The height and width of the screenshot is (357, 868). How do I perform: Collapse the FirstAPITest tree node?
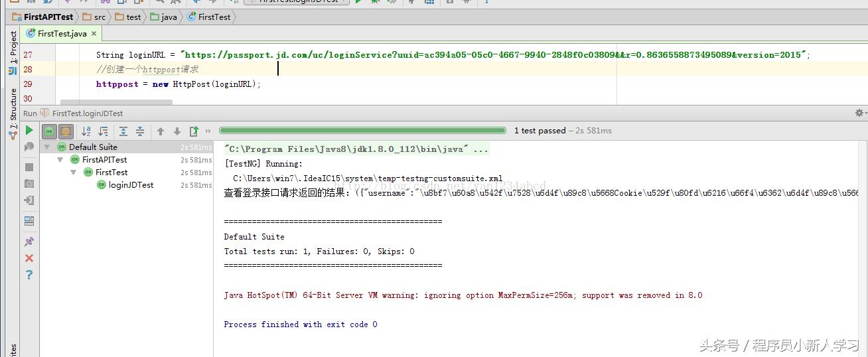[x=60, y=160]
